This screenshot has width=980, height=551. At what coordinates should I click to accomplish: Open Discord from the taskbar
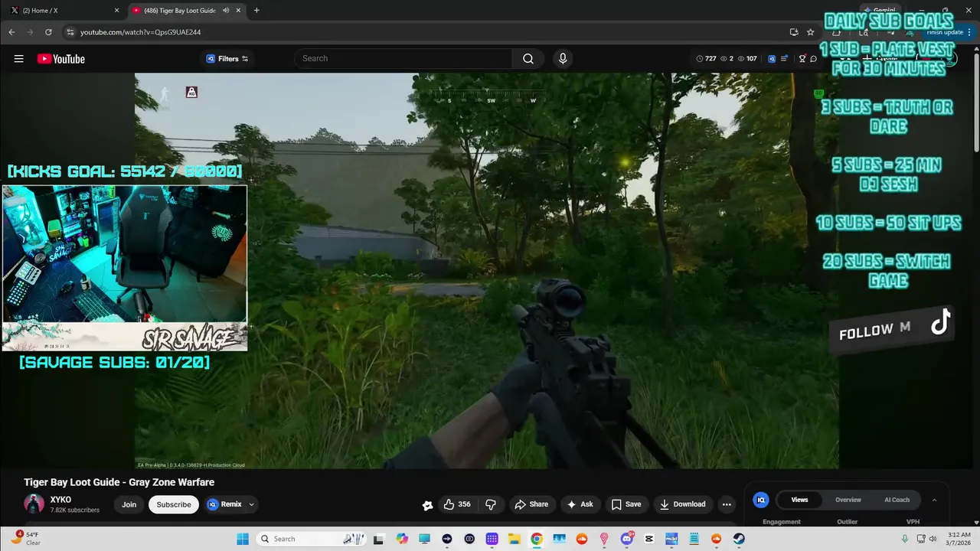pyautogui.click(x=627, y=539)
